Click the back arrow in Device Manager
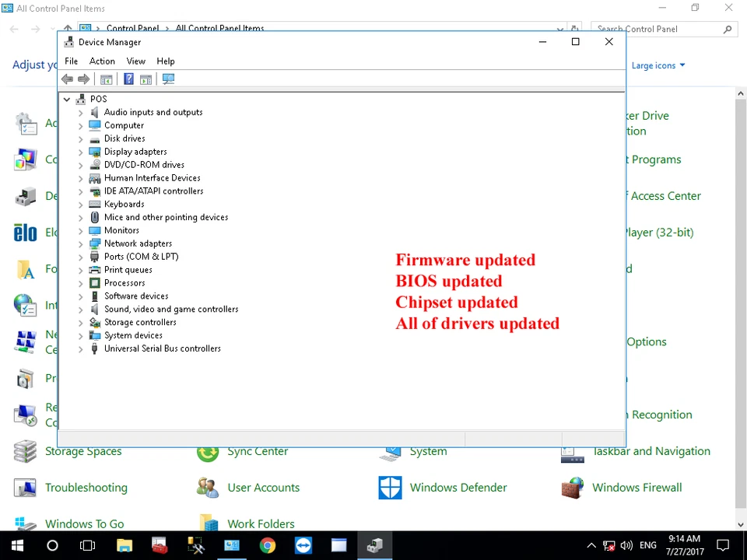The height and width of the screenshot is (560, 747). click(x=67, y=79)
